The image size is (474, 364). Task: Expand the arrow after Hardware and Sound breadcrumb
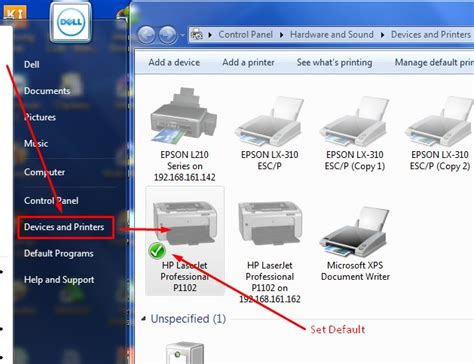pyautogui.click(x=382, y=35)
